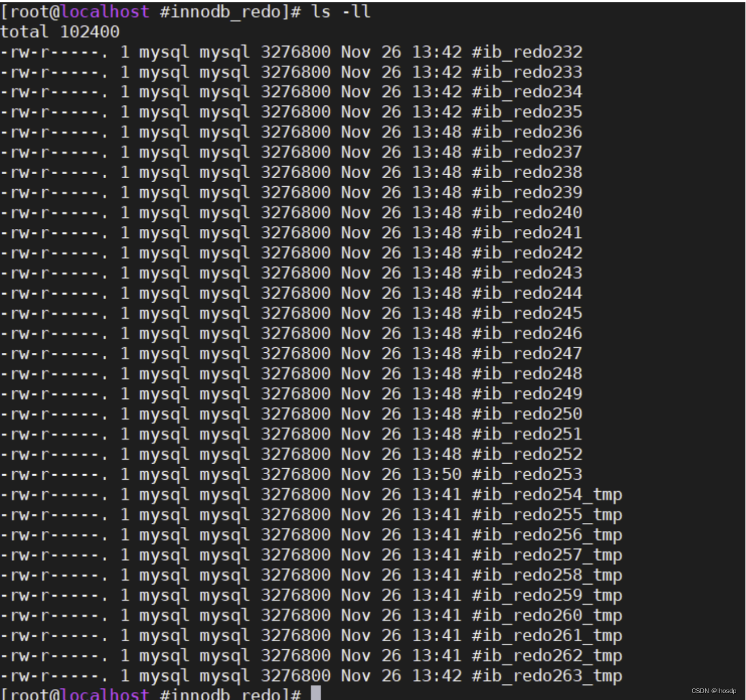Image resolution: width=746 pixels, height=700 pixels.
Task: Click the filename #ib_redo247
Action: [527, 354]
